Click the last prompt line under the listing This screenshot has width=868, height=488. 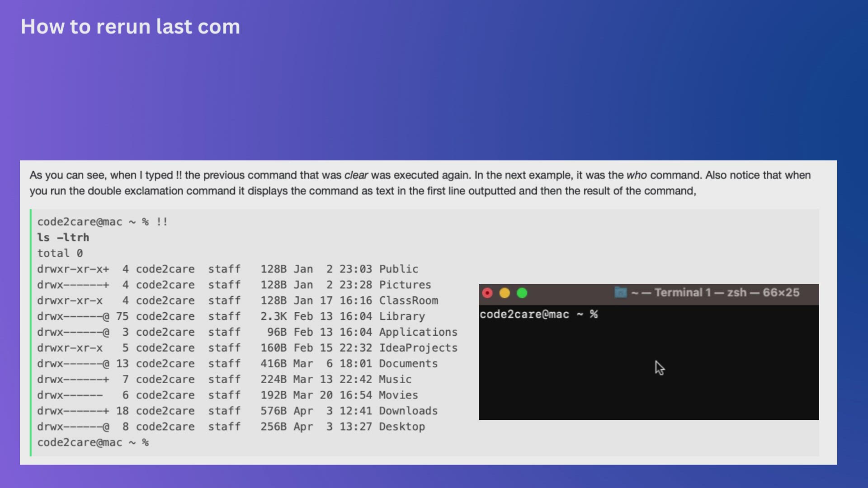[93, 443]
